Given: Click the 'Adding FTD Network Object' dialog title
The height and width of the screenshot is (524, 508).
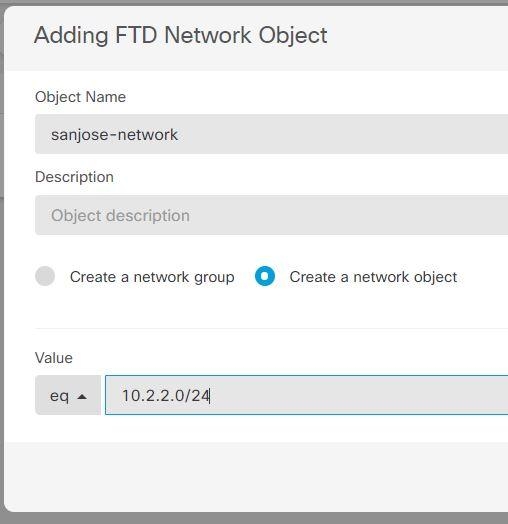Looking at the screenshot, I should pos(180,35).
